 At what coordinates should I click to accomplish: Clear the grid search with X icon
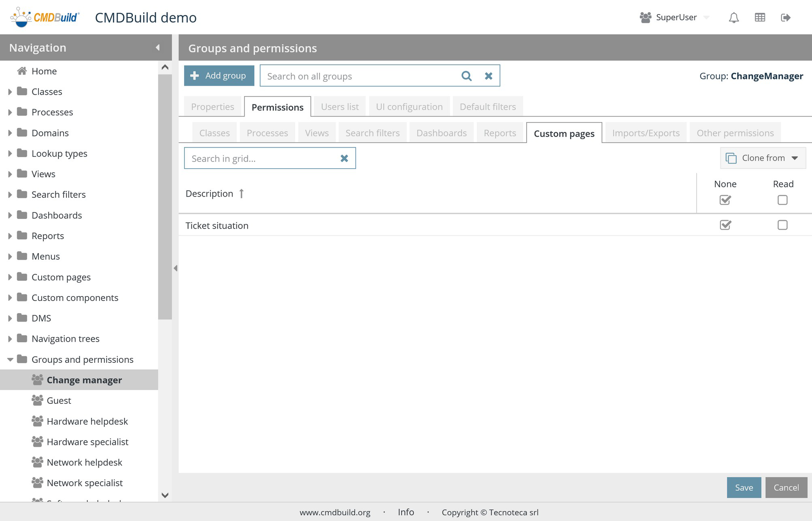pos(344,158)
